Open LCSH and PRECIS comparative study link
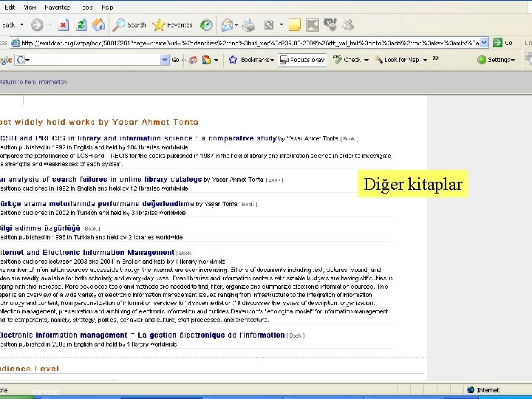Viewport: 532px width, 399px height. 138,138
